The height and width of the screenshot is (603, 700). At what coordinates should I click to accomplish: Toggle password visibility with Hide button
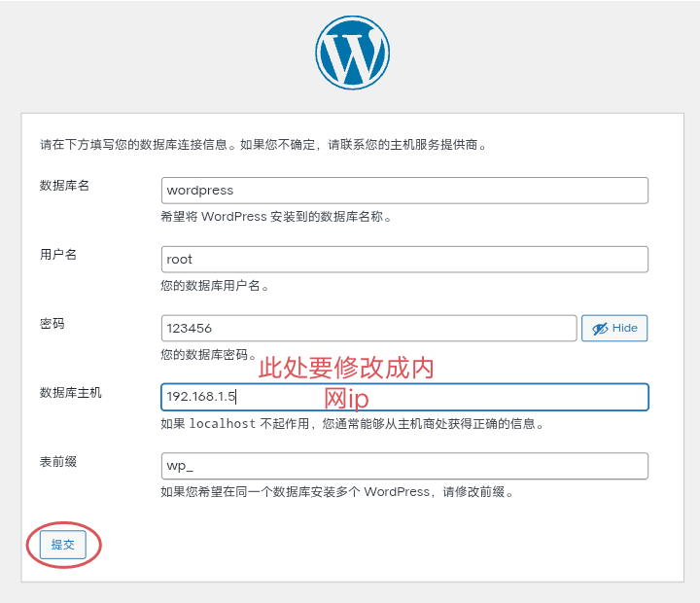tap(614, 329)
